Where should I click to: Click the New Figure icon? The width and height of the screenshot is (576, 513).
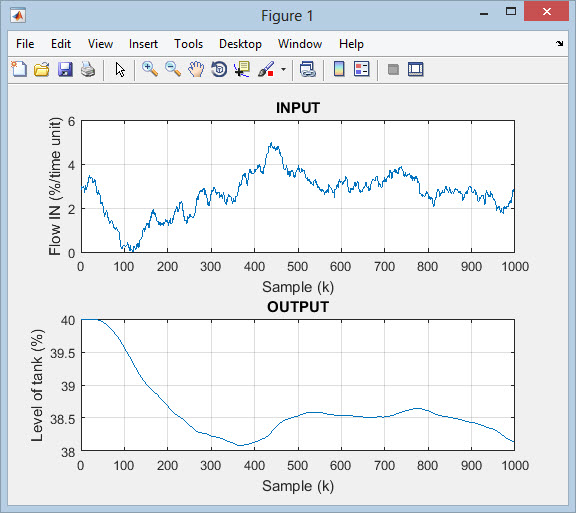tap(19, 69)
